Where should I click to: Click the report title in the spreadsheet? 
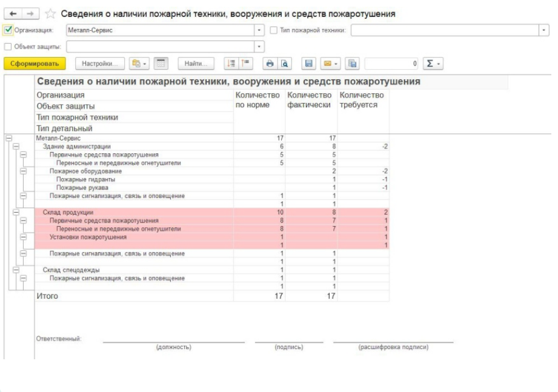point(228,81)
